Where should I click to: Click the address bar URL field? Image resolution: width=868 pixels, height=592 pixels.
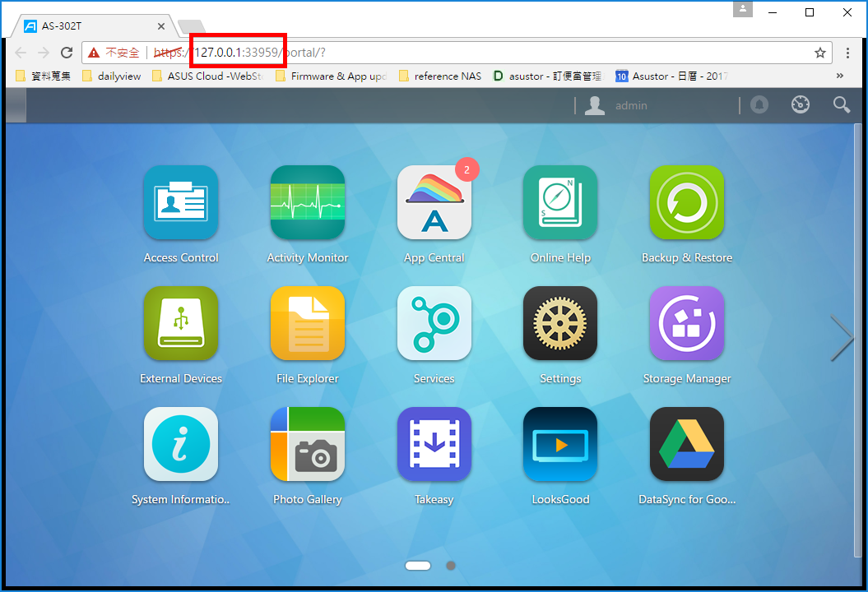coord(457,53)
